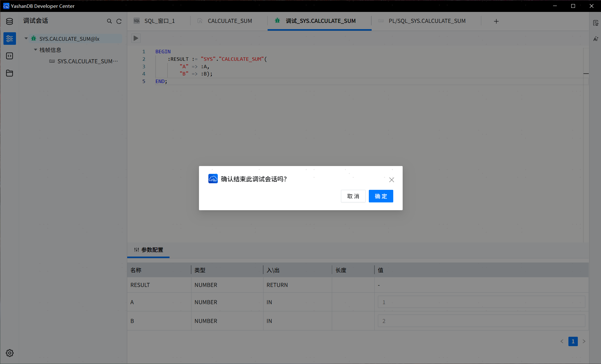Dismiss the confirmation dialog via its X
601x364 pixels.
pyautogui.click(x=391, y=179)
